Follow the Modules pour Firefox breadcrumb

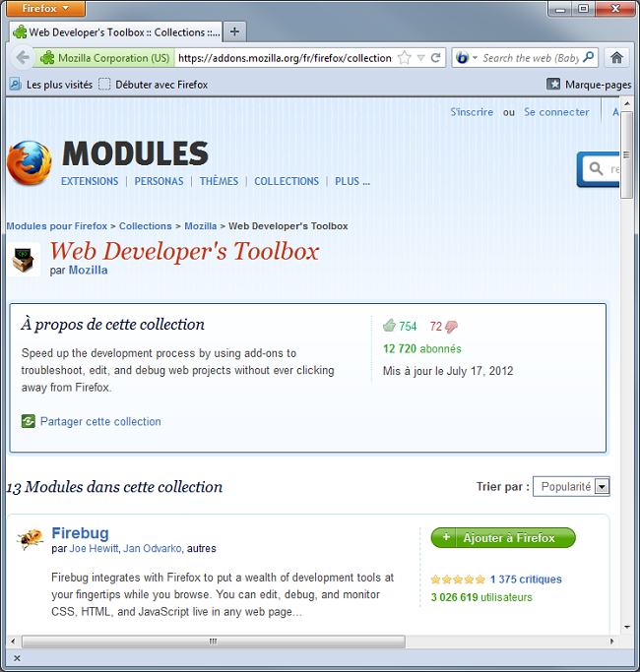(x=57, y=226)
